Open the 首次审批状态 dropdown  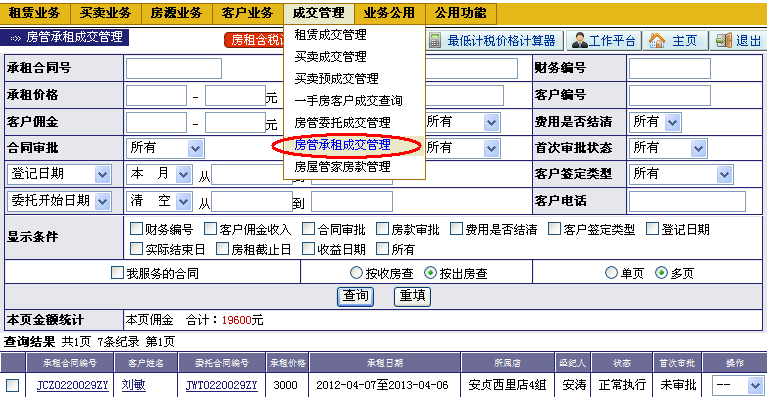(x=668, y=148)
